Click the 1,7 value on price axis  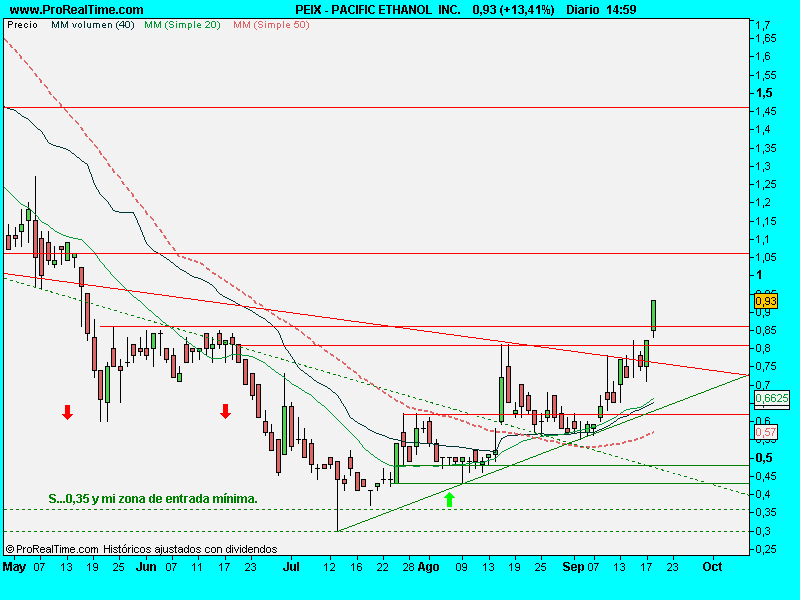point(763,25)
